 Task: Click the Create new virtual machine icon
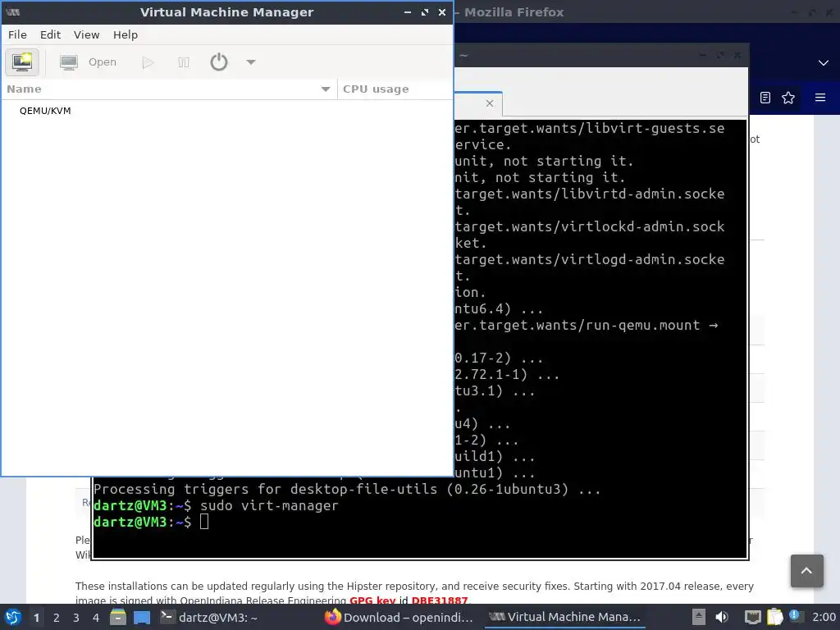click(22, 62)
